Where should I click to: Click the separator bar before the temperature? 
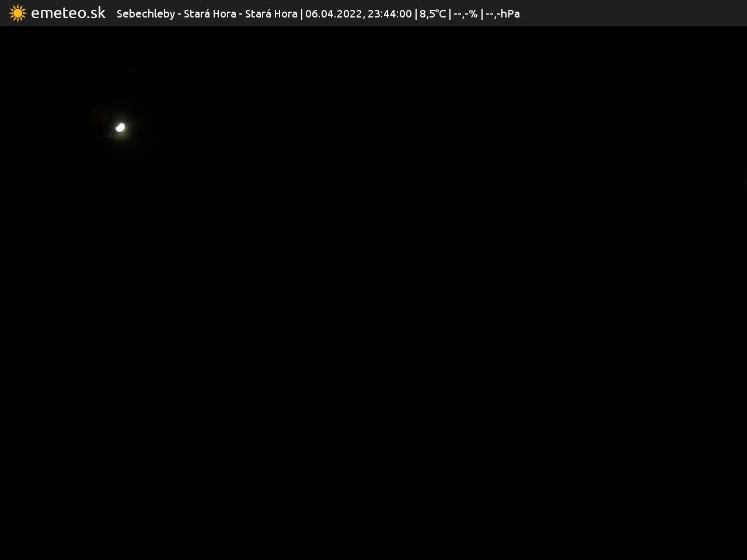tap(416, 13)
